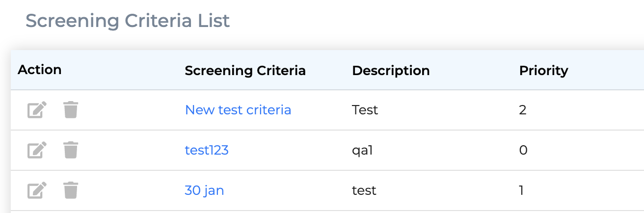
Task: Click priority value 0 for test123
Action: 523,150
